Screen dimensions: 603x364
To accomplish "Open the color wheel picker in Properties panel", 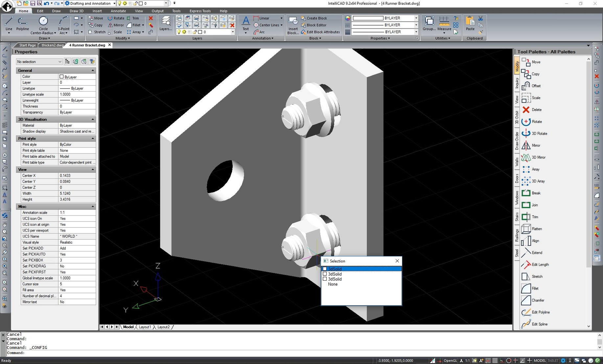I will click(x=347, y=18).
